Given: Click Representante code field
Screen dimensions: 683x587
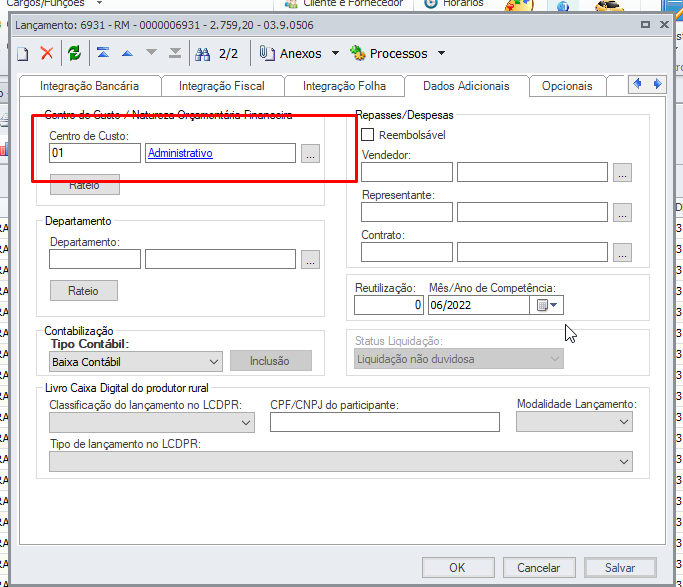Looking at the screenshot, I should (407, 212).
